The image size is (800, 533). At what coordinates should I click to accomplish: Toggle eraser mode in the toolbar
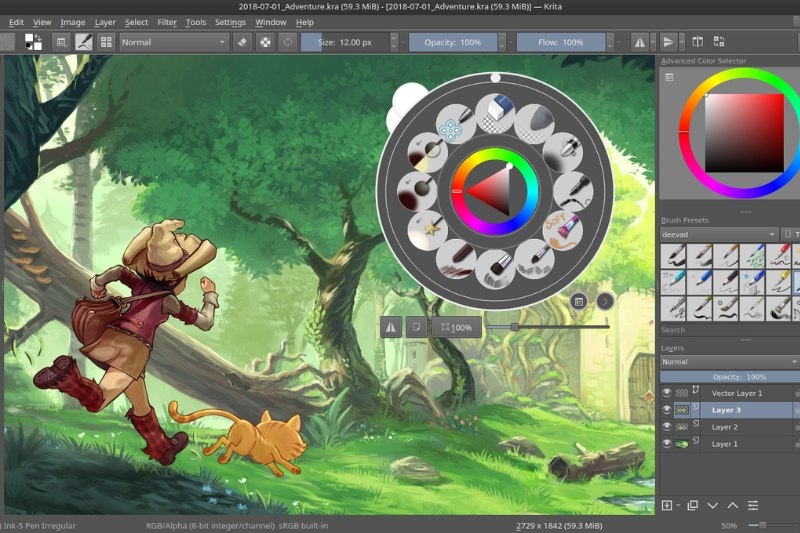click(x=243, y=42)
